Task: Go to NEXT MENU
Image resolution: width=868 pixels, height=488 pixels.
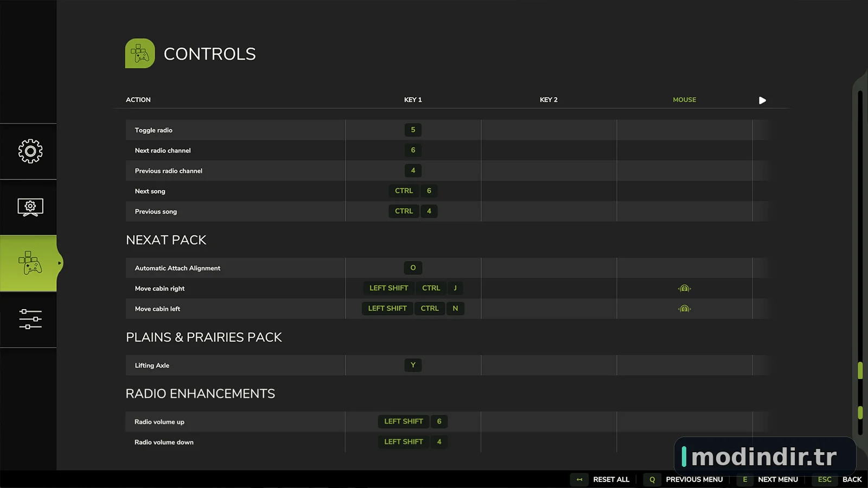Action: tap(778, 479)
